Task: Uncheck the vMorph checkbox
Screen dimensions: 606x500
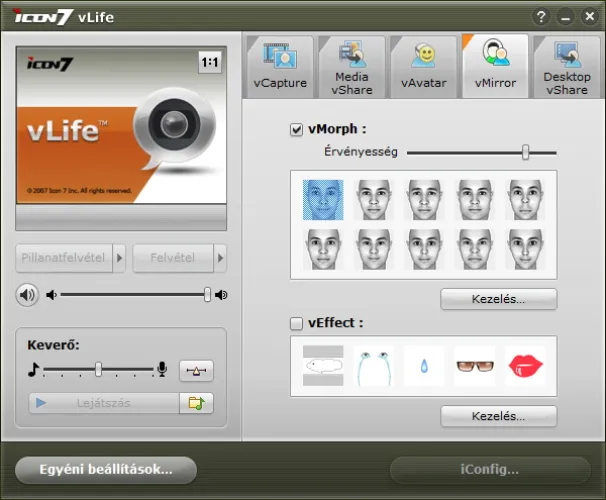Action: tap(296, 129)
